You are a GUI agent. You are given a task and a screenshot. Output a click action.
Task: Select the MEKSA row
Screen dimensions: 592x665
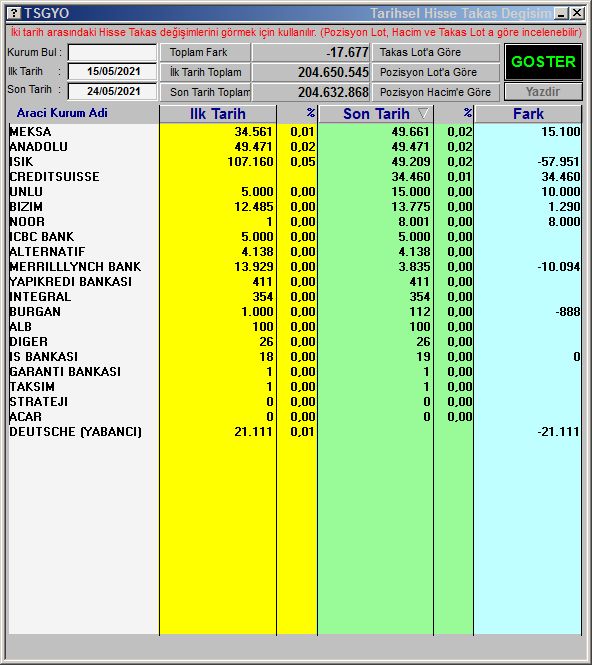pyautogui.click(x=295, y=131)
